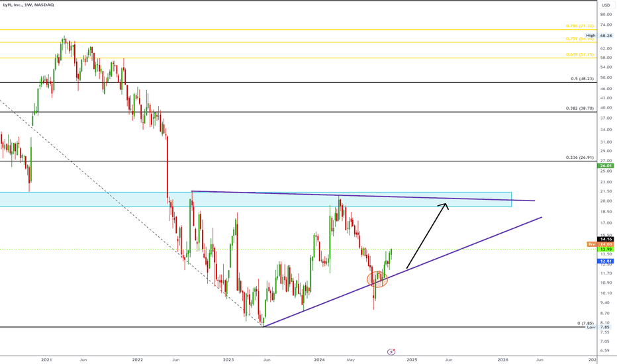The height and width of the screenshot is (364, 617).
Task: Click the 54.00 price axis label
Action: tap(606, 68)
